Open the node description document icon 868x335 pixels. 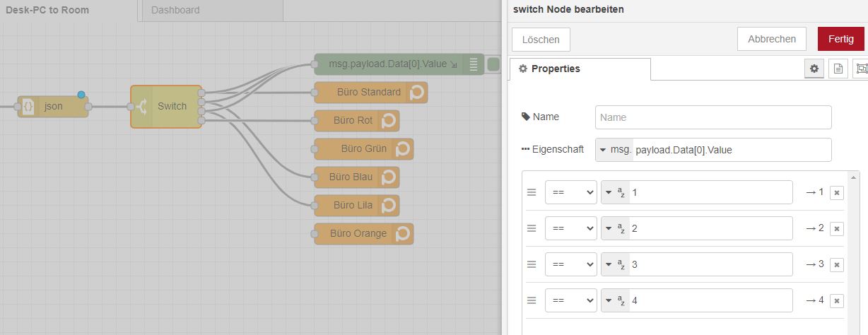pos(838,69)
